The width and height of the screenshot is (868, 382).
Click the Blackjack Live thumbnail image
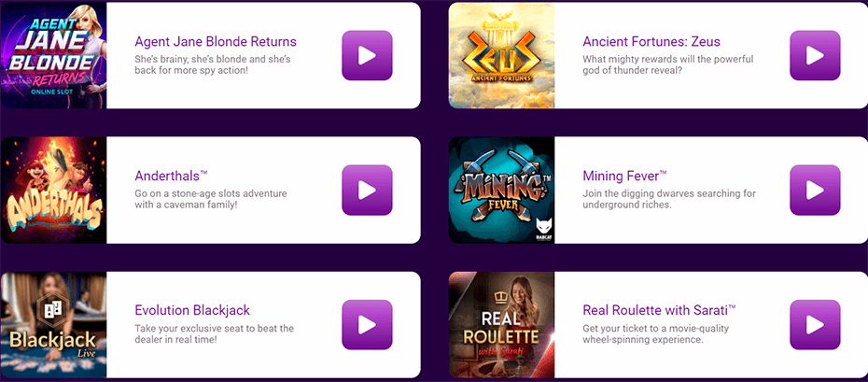53,324
